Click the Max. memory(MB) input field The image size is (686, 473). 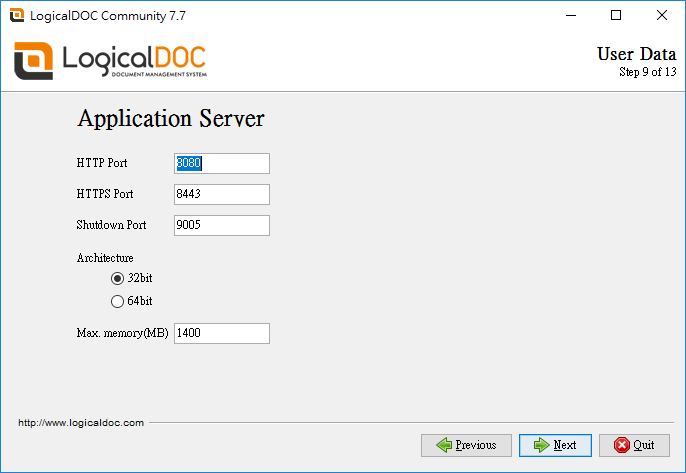(221, 333)
